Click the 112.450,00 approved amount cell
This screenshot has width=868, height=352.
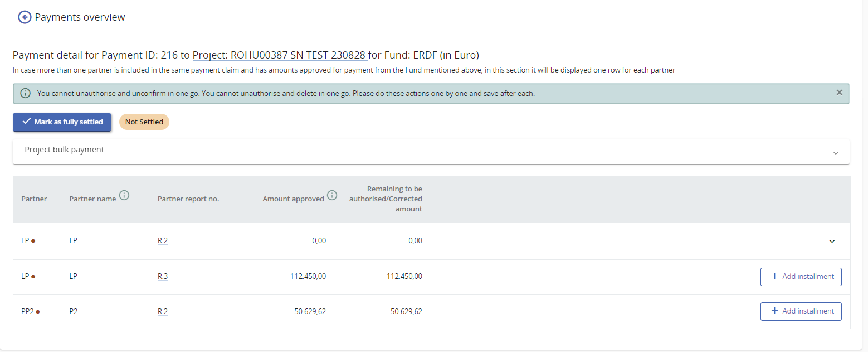[308, 277]
